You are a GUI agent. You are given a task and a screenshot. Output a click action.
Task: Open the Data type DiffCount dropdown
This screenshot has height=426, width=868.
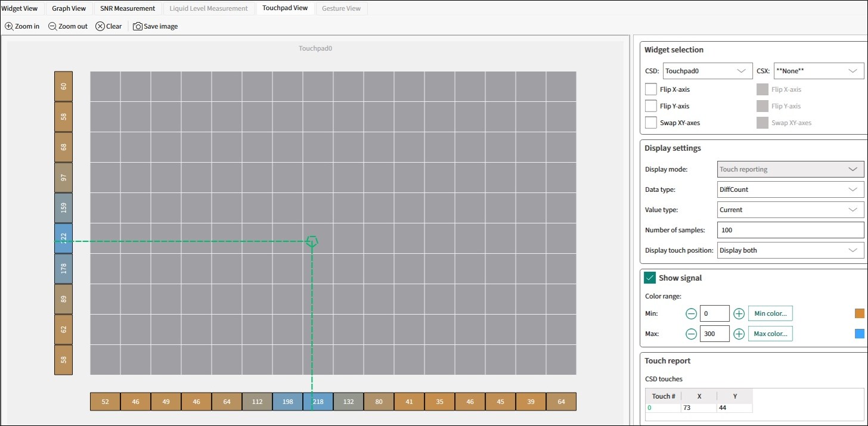click(x=790, y=189)
